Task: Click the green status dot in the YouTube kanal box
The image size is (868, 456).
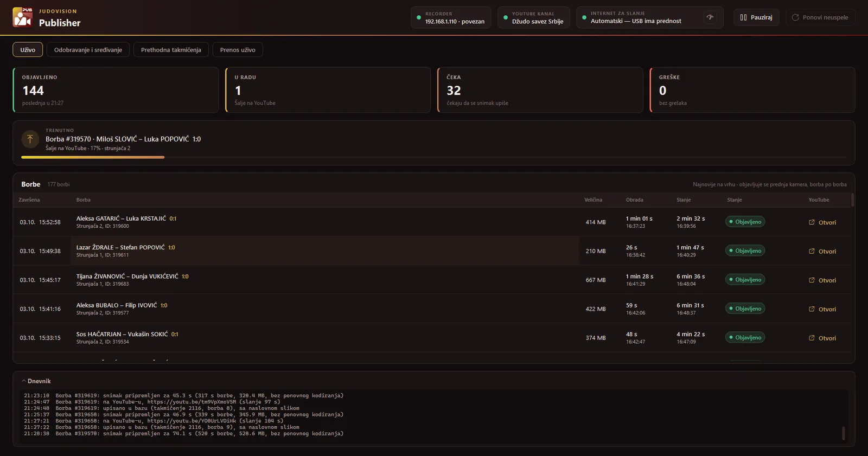Action: pos(506,17)
